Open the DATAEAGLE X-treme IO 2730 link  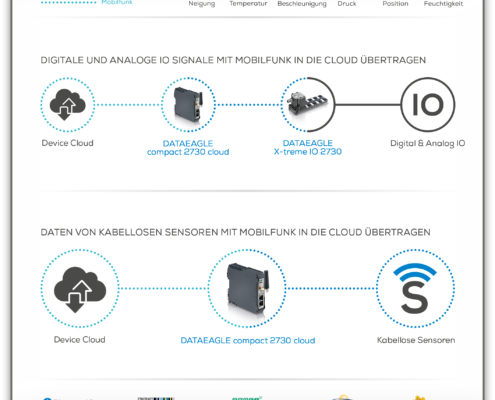pyautogui.click(x=308, y=147)
